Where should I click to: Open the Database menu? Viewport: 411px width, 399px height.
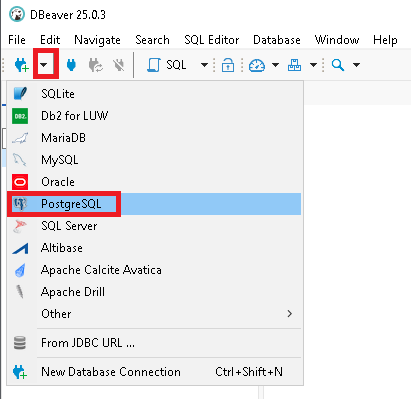coord(277,40)
